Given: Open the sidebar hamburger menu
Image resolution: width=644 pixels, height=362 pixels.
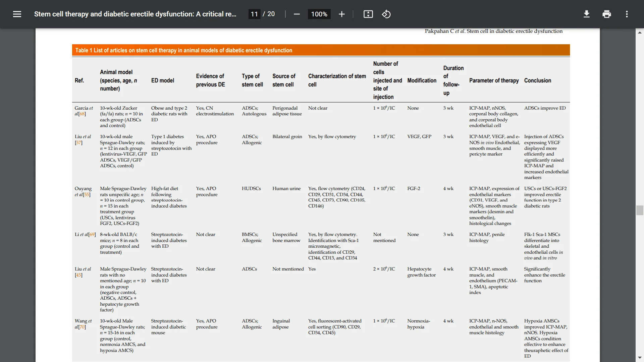Looking at the screenshot, I should tap(17, 14).
